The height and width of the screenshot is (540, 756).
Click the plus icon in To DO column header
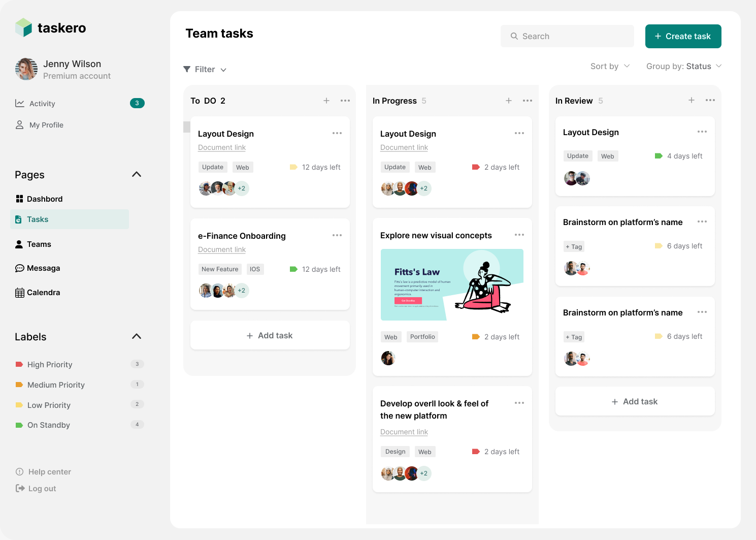pos(326,101)
